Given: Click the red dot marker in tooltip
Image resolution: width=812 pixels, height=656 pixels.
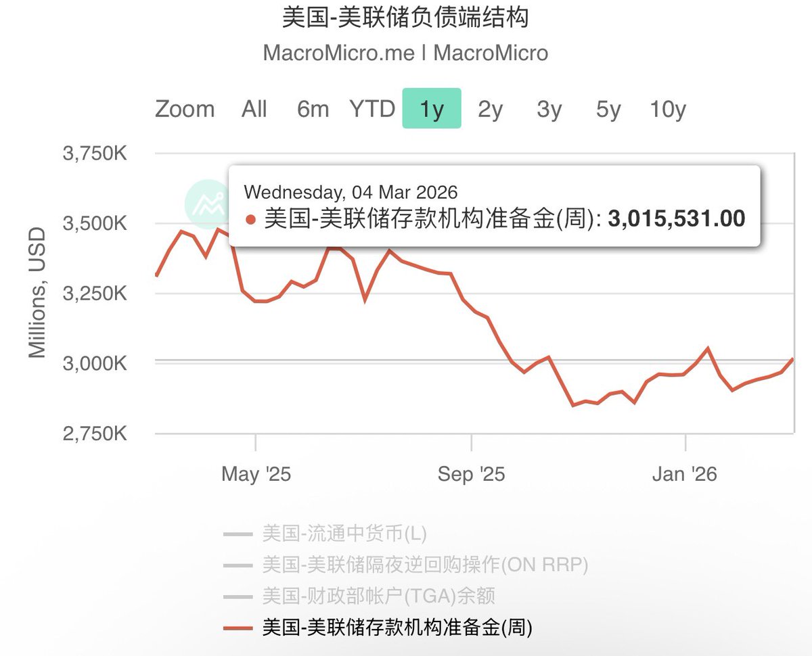Looking at the screenshot, I should pyautogui.click(x=251, y=219).
